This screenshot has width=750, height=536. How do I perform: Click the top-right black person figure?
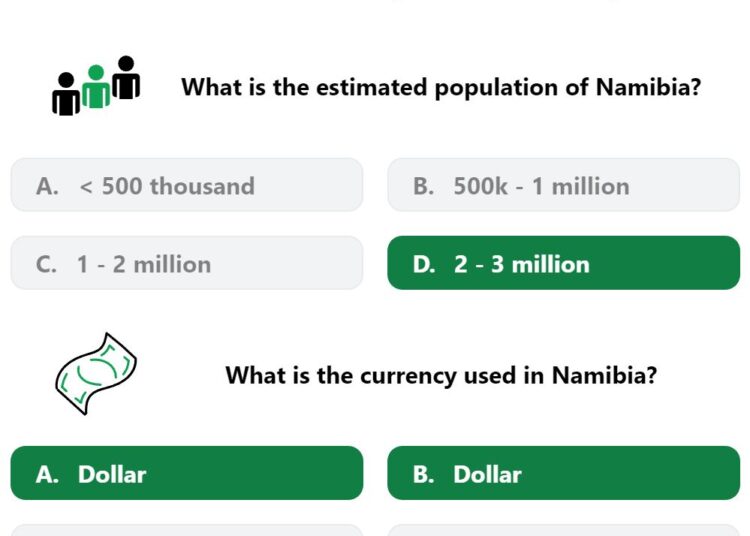(126, 77)
